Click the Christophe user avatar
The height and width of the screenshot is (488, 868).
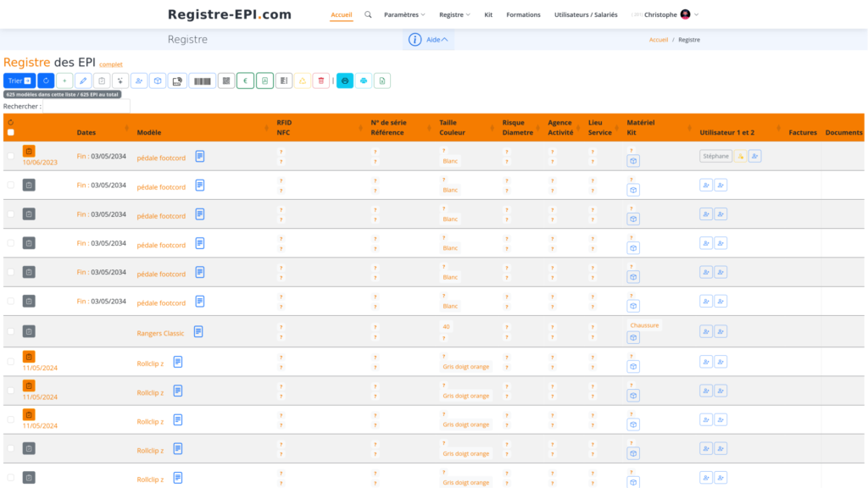(x=685, y=14)
